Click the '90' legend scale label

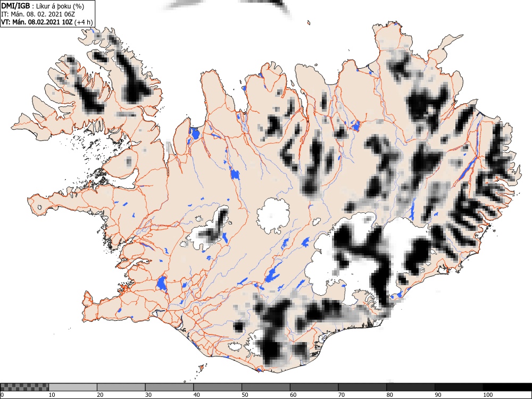[437, 395]
